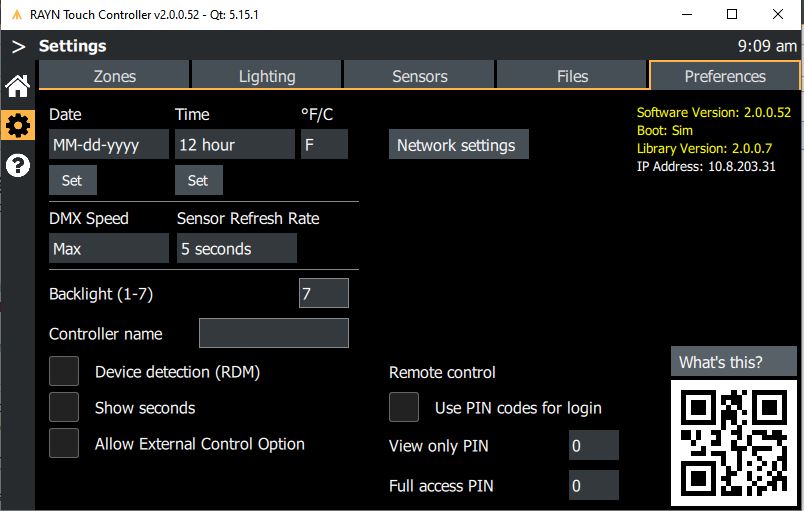
Task: Click the Settings page title
Action: (73, 46)
